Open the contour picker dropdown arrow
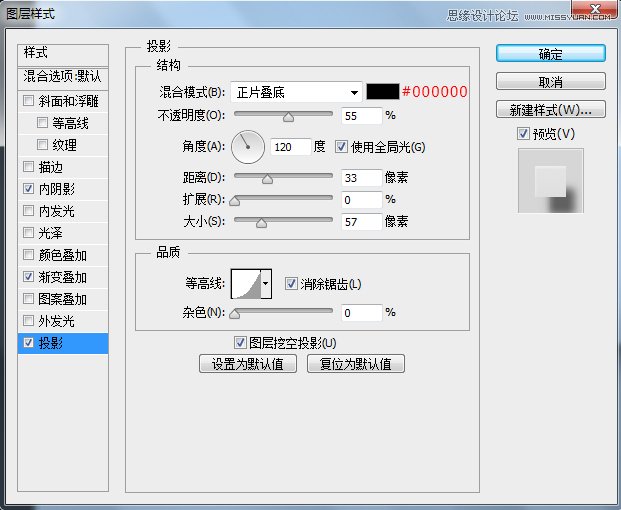The width and height of the screenshot is (621, 510). [x=266, y=284]
